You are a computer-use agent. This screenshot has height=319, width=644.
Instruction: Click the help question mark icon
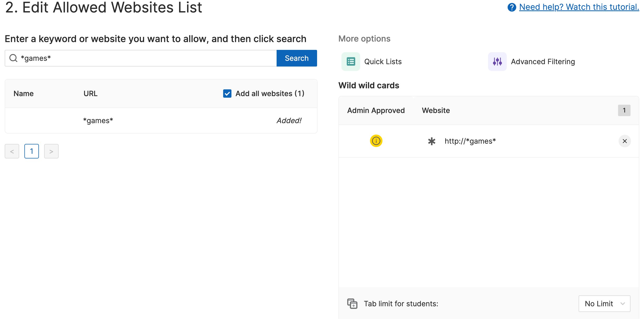512,7
